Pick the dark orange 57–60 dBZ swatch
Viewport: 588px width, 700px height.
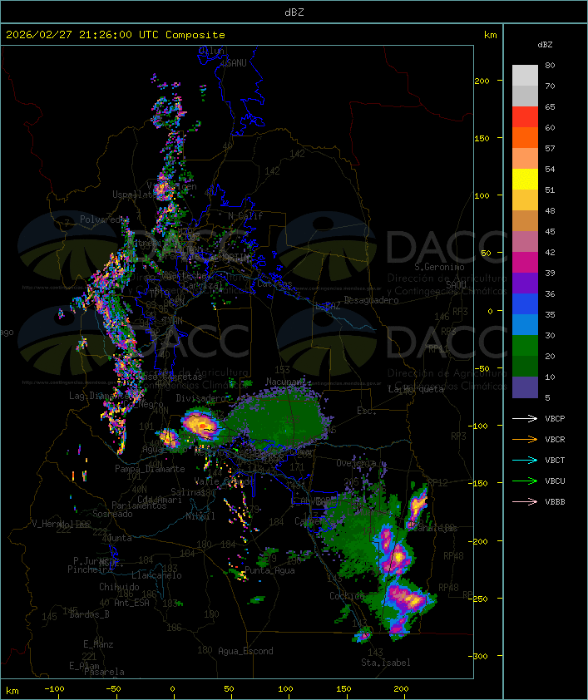[525, 138]
